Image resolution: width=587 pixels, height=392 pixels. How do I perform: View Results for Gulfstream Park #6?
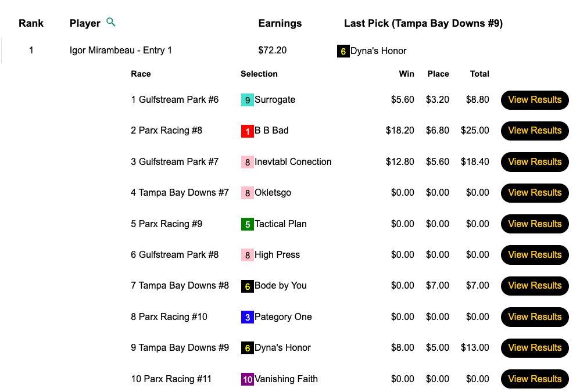[x=535, y=100]
